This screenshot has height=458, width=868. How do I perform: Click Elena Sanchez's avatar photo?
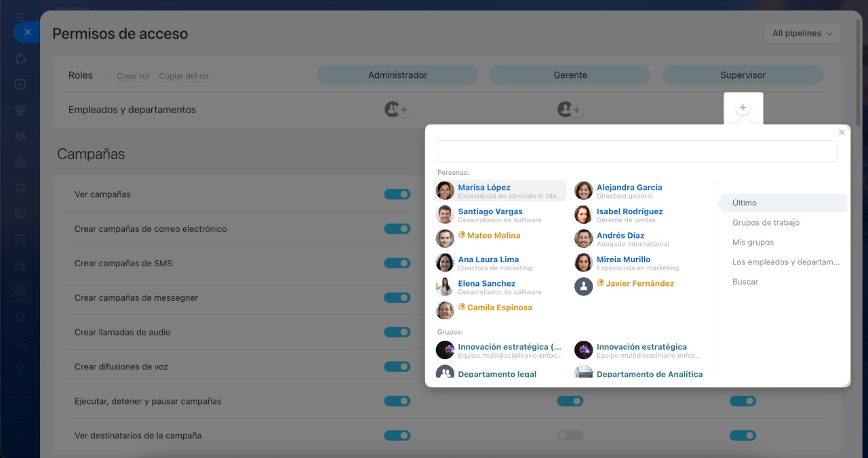click(x=445, y=287)
